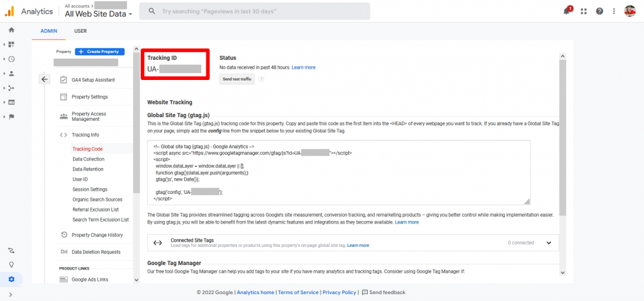Open the Discover lightbulb icon
The width and height of the screenshot is (644, 301).
pyautogui.click(x=11, y=264)
